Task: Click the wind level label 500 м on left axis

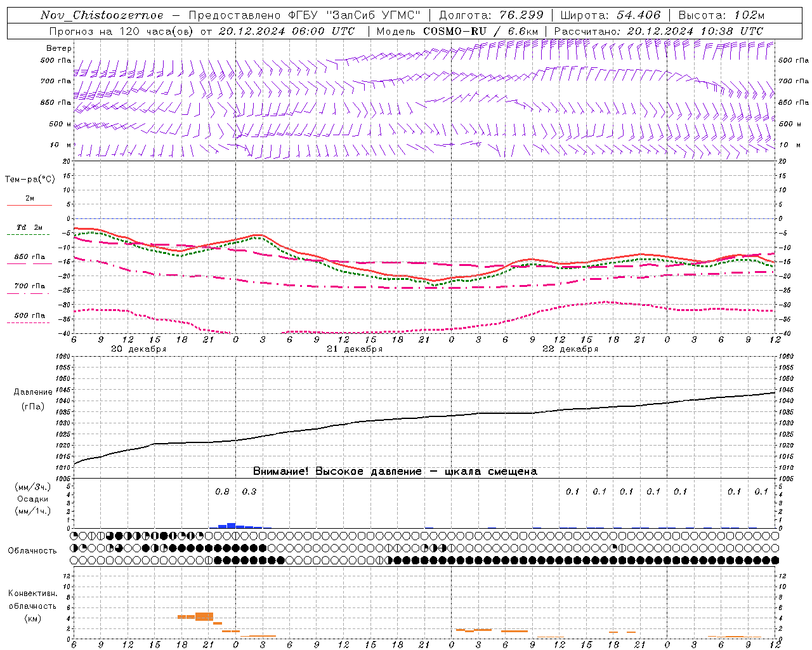Action: point(60,124)
